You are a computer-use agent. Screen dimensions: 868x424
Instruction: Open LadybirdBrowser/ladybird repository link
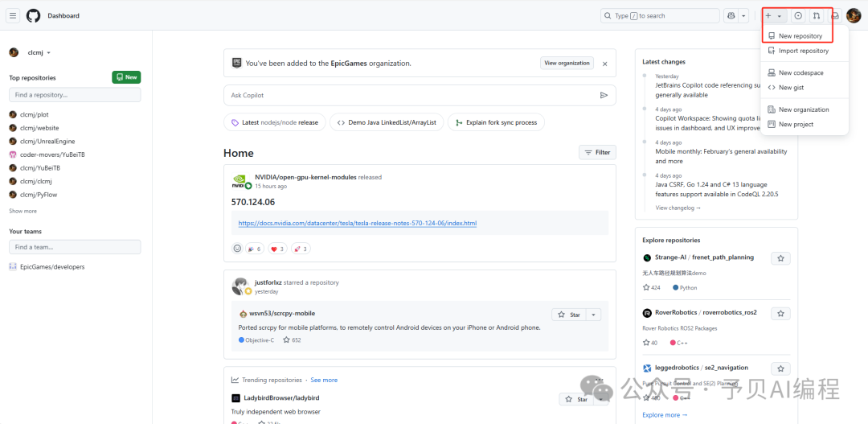[x=281, y=398]
